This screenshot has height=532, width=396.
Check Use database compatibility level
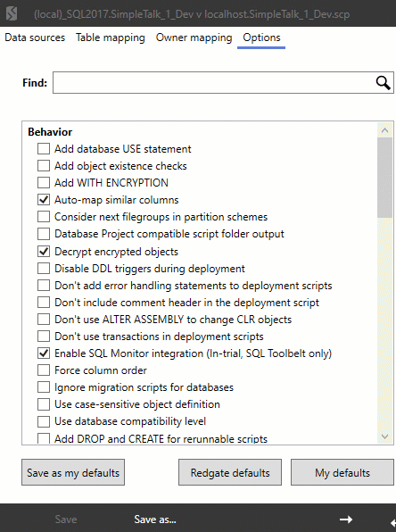click(44, 421)
